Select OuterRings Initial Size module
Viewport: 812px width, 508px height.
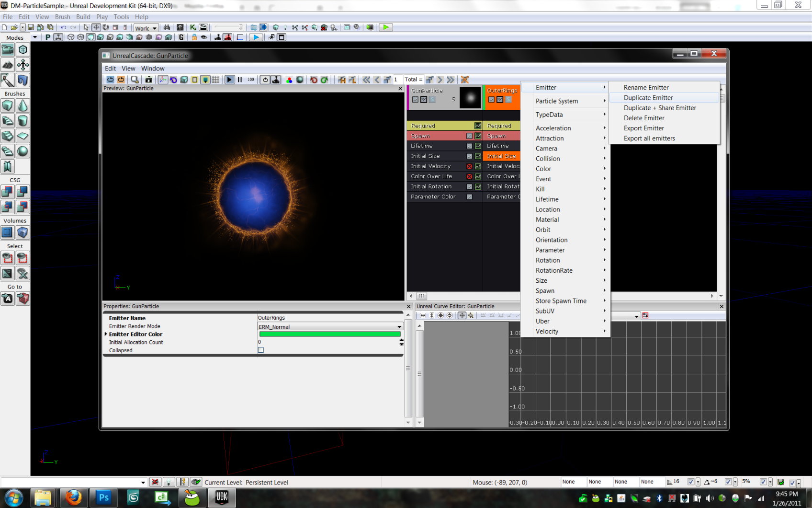501,156
